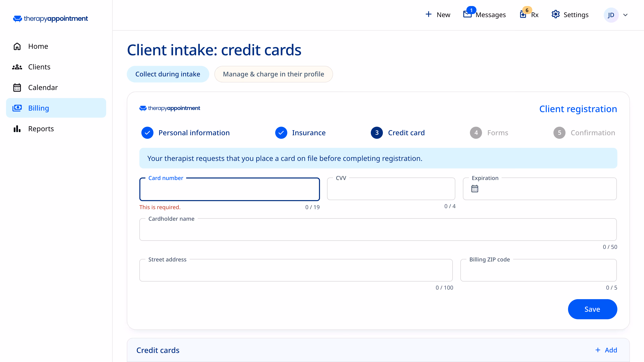Click the Messages badge showing 1
644x362 pixels.
[471, 10]
